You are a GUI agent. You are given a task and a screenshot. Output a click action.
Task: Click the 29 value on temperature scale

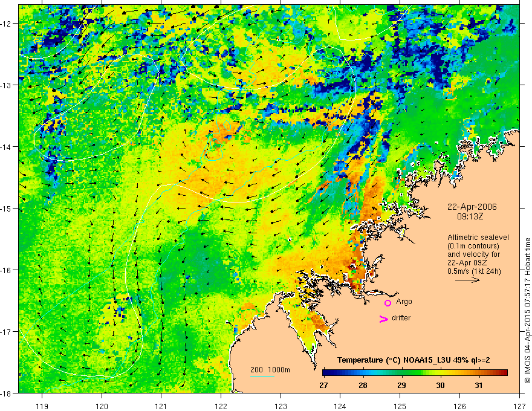tap(401, 385)
